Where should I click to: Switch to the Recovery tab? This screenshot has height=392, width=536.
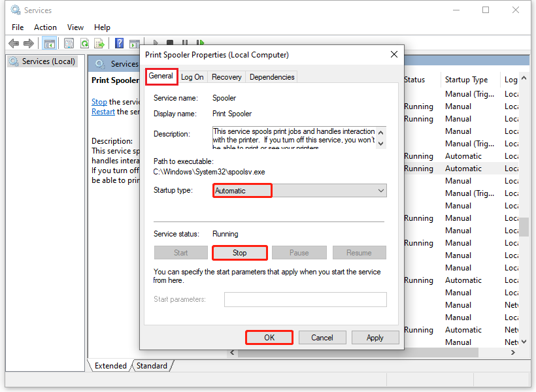[226, 77]
